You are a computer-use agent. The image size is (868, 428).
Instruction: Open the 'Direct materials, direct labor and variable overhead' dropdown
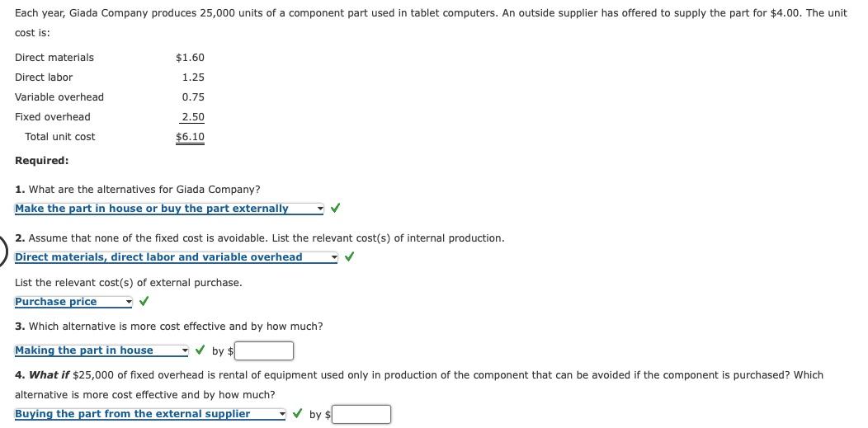176,257
